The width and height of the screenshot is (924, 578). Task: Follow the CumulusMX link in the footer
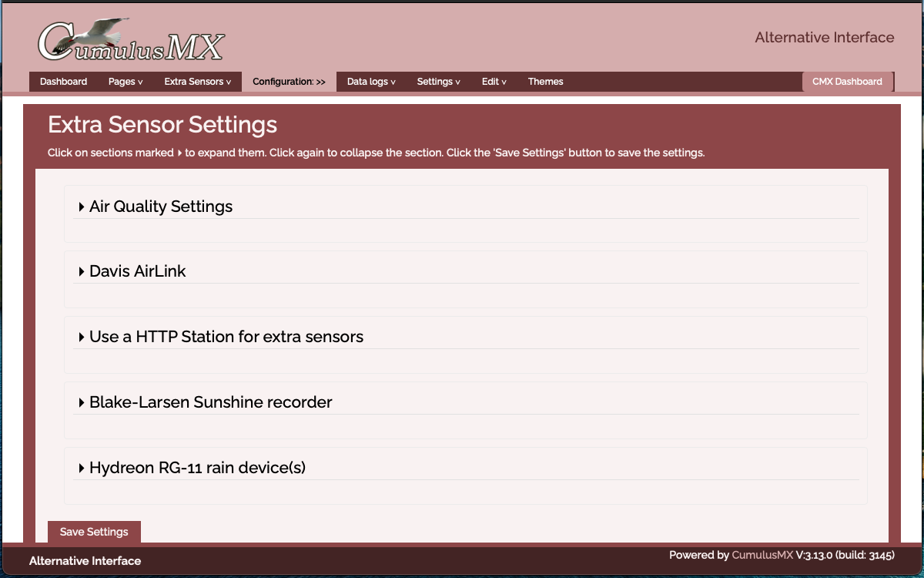[x=762, y=555]
